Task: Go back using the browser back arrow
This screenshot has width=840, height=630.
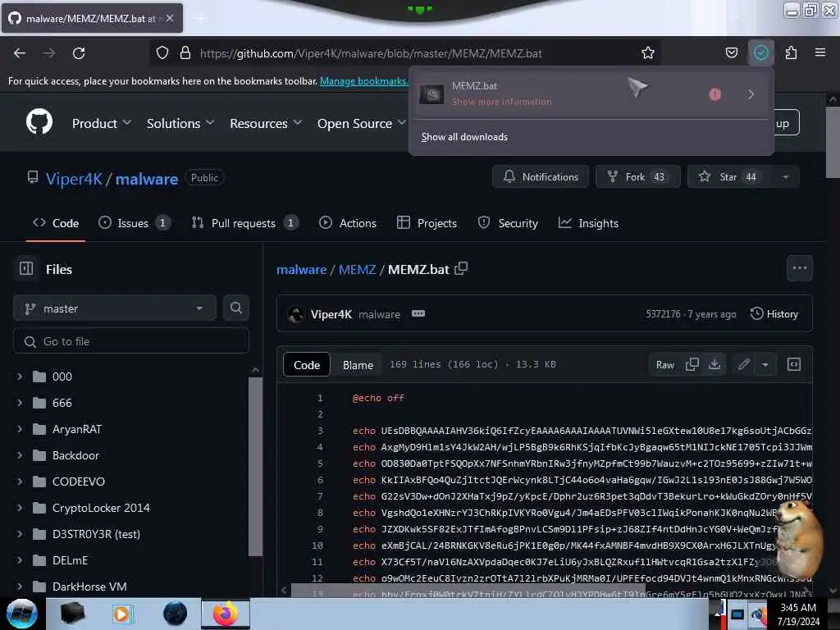Action: click(20, 53)
